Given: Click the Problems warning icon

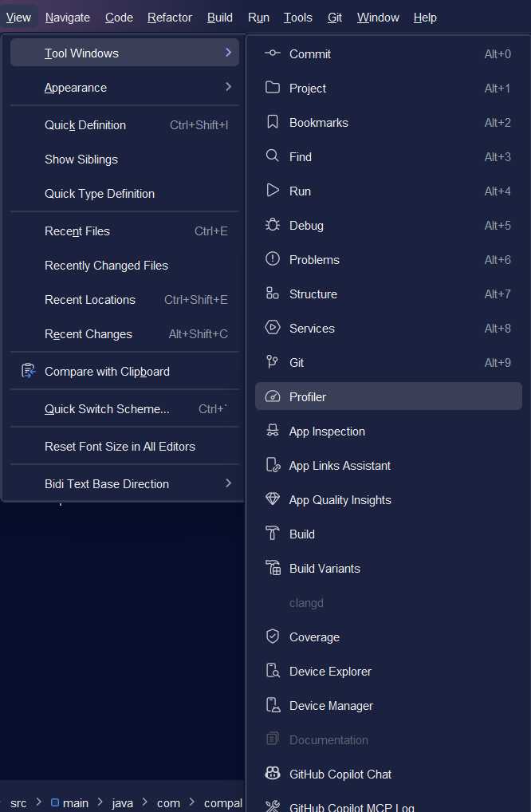Looking at the screenshot, I should pos(273,259).
